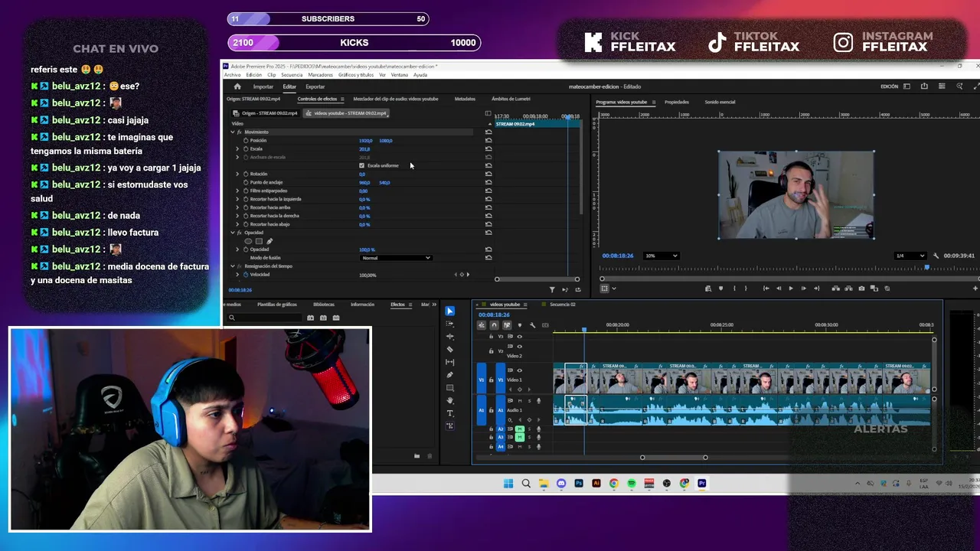The width and height of the screenshot is (980, 551).
Task: Select the Razor tool
Action: click(449, 349)
